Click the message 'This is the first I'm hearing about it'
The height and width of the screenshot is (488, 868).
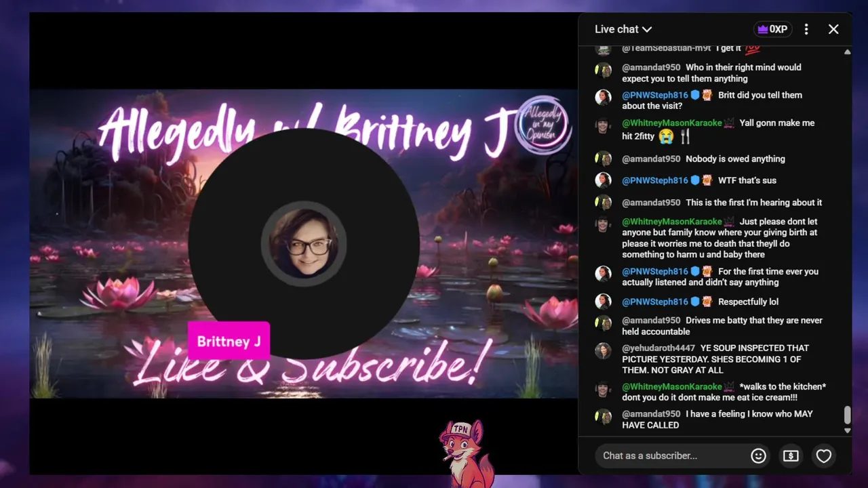click(x=753, y=203)
